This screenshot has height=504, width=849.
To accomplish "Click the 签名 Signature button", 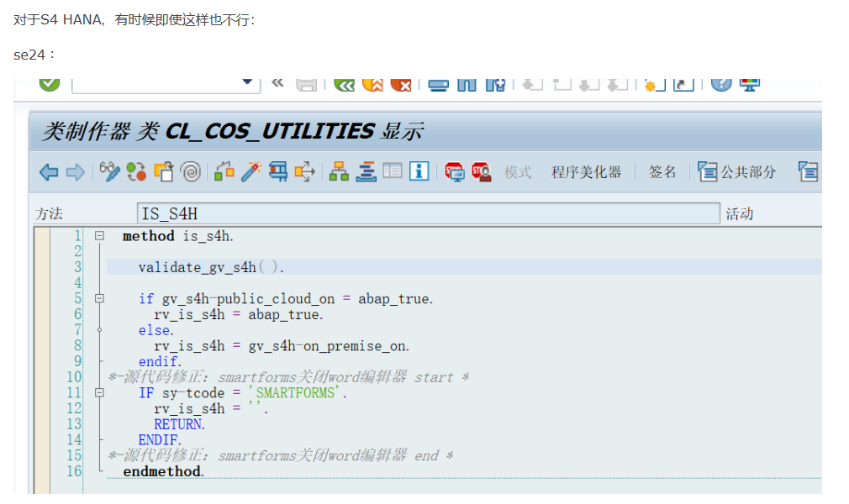I will point(662,172).
